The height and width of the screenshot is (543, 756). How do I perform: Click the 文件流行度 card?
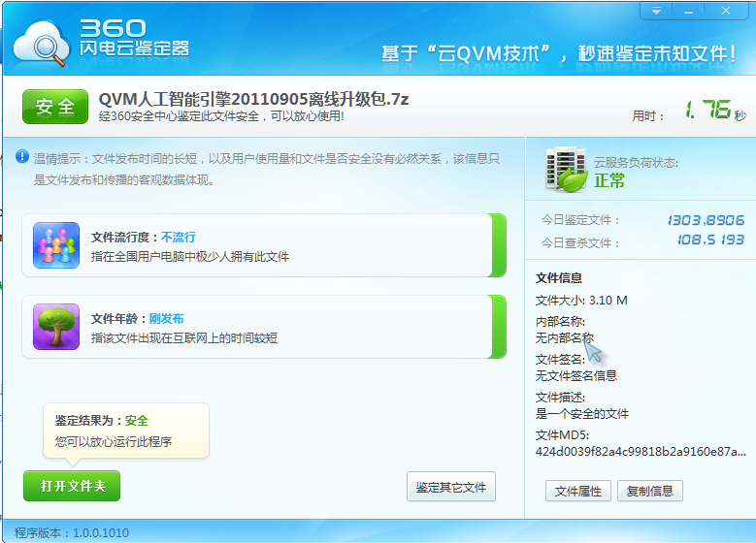pyautogui.click(x=264, y=245)
